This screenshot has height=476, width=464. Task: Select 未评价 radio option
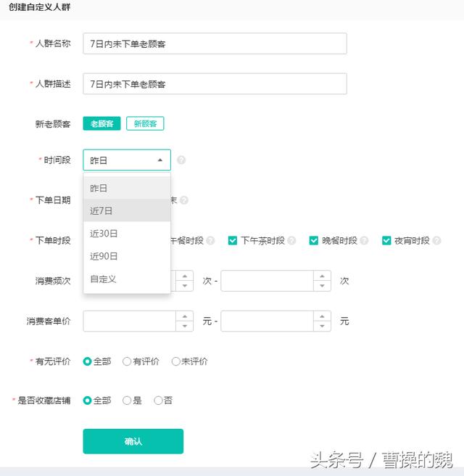pos(176,361)
